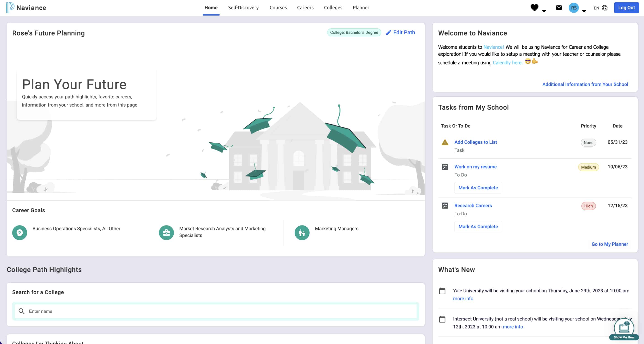Expand the profile dropdown chevron
This screenshot has height=344, width=644.
[x=584, y=11]
